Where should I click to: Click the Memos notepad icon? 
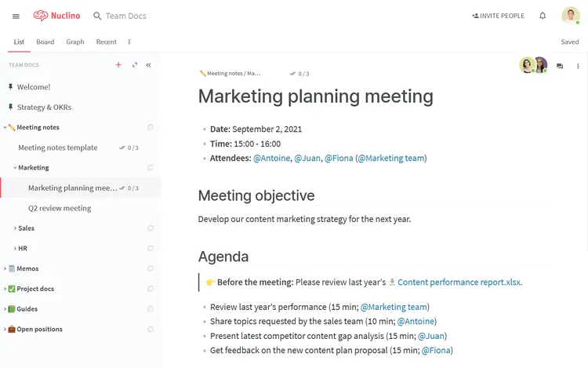[x=12, y=268]
